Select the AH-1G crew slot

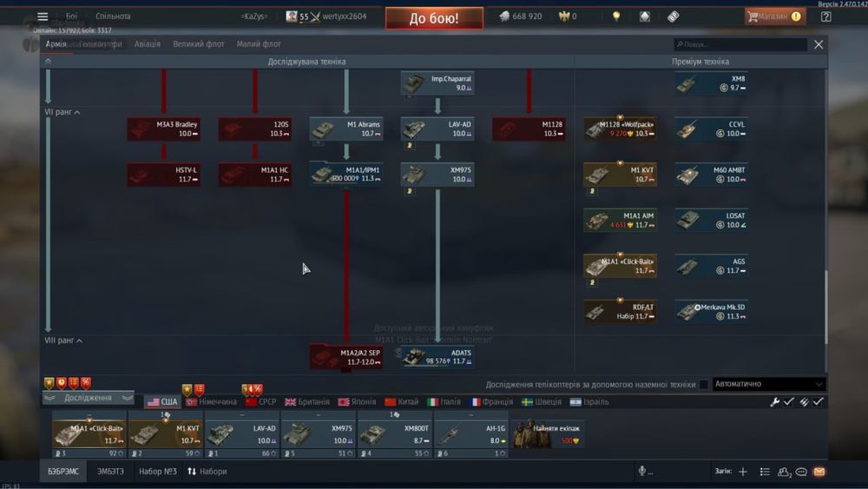(x=470, y=434)
